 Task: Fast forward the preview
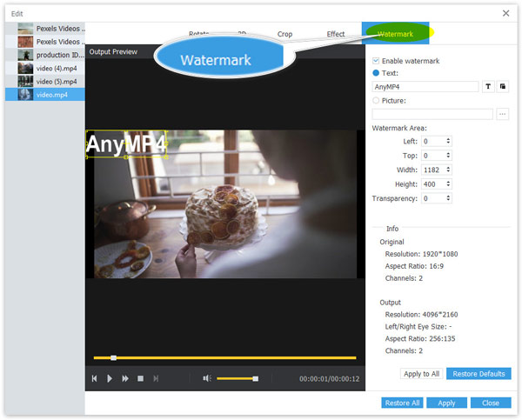[125, 378]
